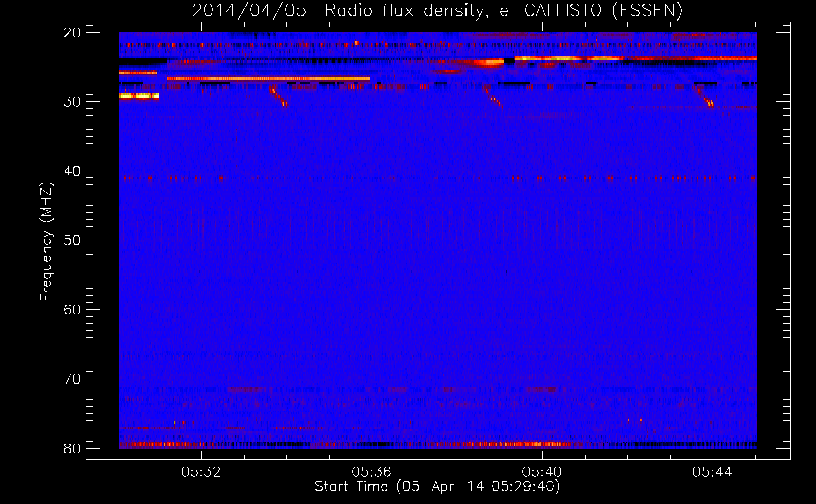This screenshot has width=816, height=504.
Task: Click the drifting burst ending near 05:44
Action: pos(705,96)
